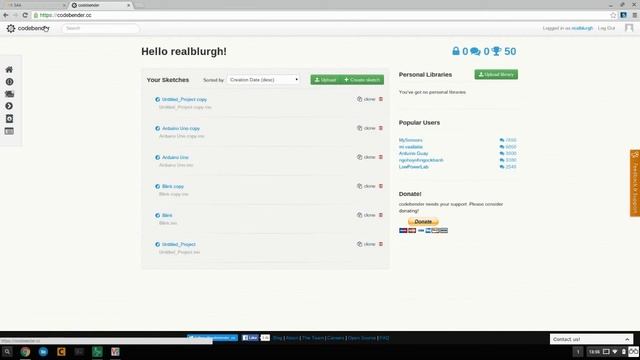The width and height of the screenshot is (640, 360).
Task: Click the lock icon private sketches counter
Action: click(x=456, y=51)
